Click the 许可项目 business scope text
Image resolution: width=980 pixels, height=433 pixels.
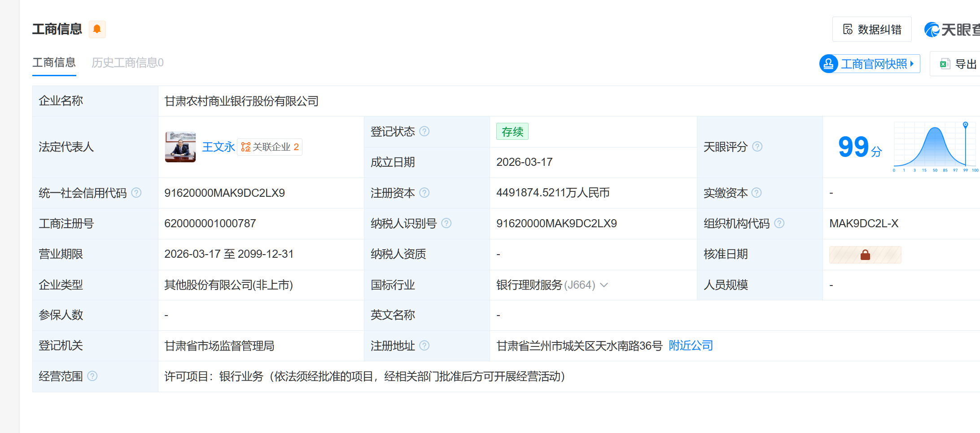pos(364,377)
